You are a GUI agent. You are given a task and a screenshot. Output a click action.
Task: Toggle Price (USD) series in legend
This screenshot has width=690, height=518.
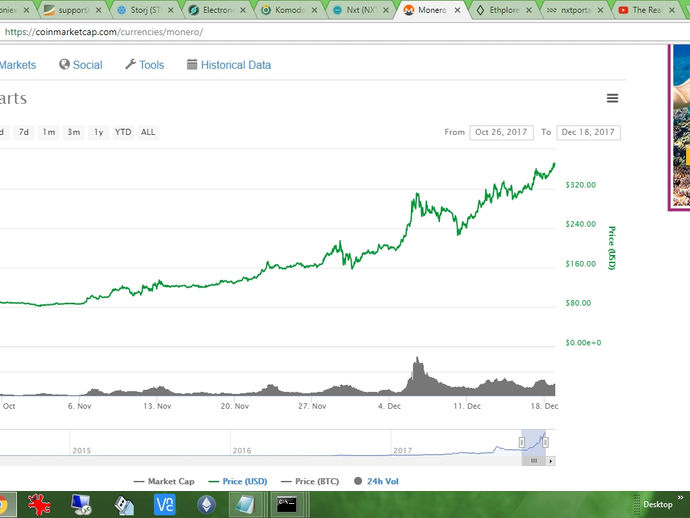pos(238,481)
